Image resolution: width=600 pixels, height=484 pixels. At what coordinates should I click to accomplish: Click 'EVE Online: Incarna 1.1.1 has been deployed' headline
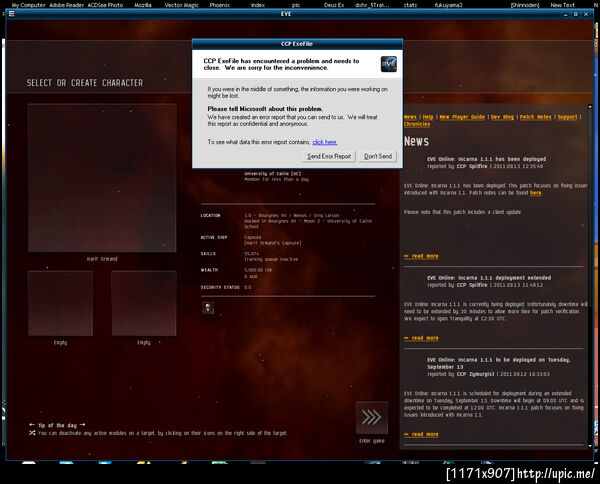coord(486,159)
